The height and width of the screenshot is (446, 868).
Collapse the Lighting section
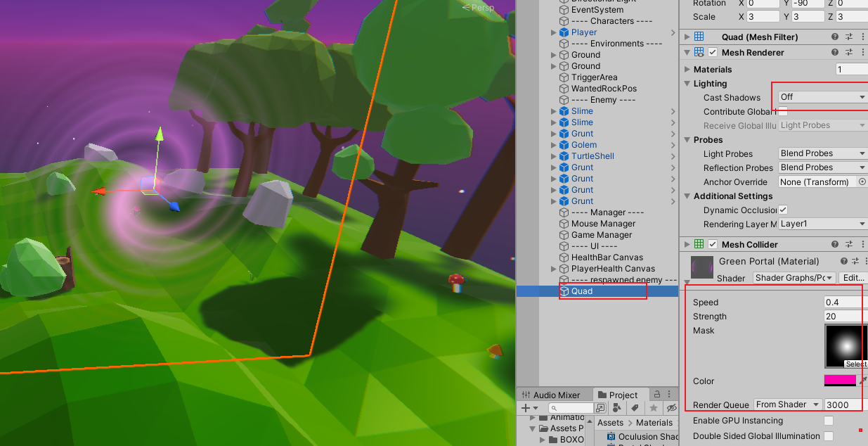[687, 84]
